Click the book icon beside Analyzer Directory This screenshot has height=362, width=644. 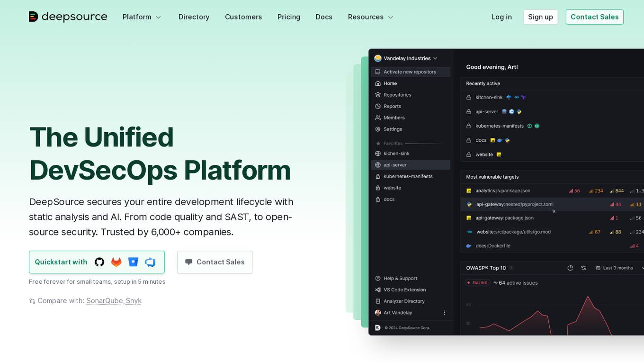tap(378, 301)
